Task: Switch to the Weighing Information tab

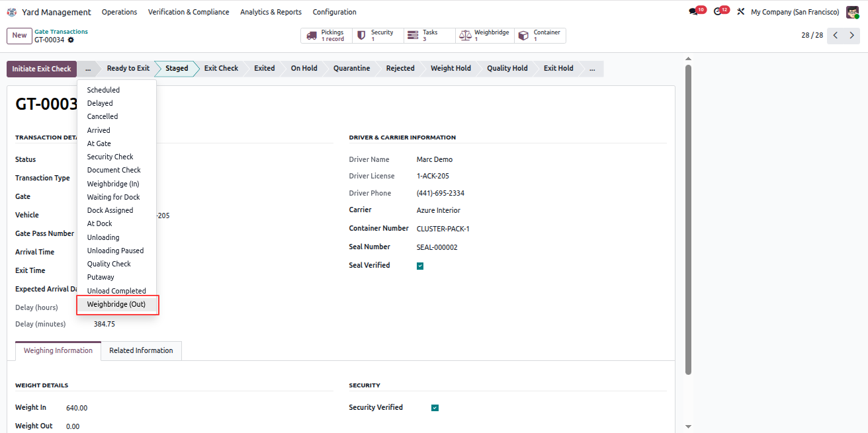Action: point(58,351)
